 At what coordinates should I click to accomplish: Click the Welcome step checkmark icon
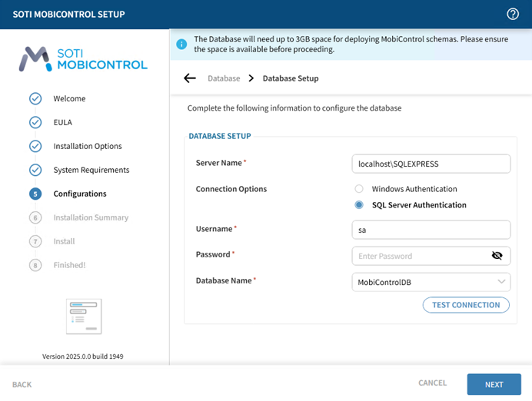[x=35, y=98]
